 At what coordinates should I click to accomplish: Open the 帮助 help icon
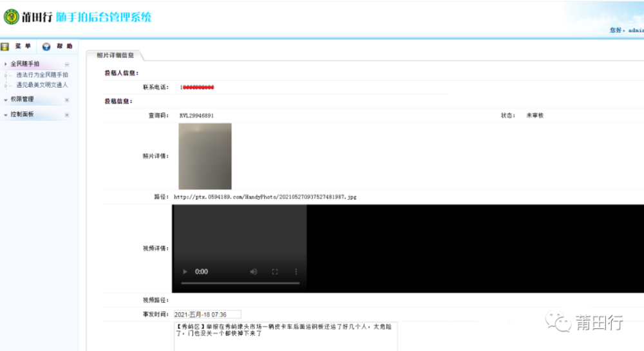[x=46, y=47]
